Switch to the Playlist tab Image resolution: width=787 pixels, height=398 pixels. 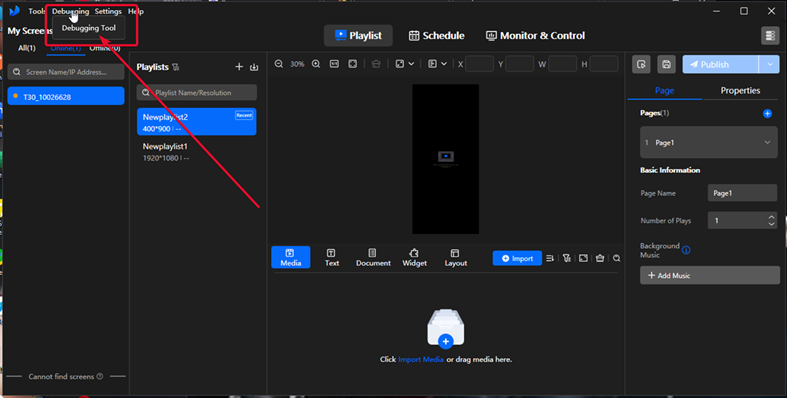pyautogui.click(x=358, y=36)
